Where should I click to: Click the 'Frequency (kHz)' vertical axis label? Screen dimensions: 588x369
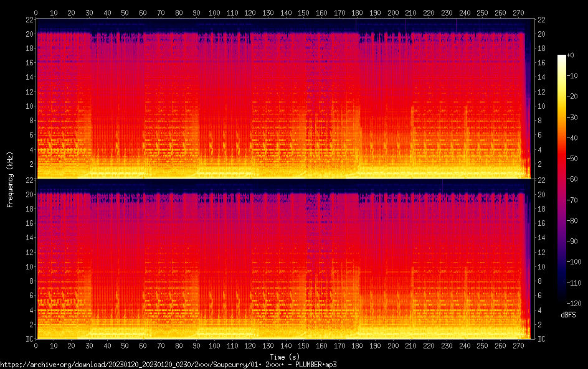pyautogui.click(x=10, y=179)
